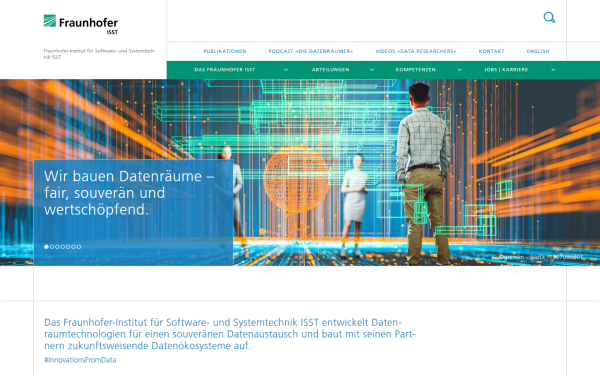Open the Abteilungen menu

pyautogui.click(x=330, y=70)
